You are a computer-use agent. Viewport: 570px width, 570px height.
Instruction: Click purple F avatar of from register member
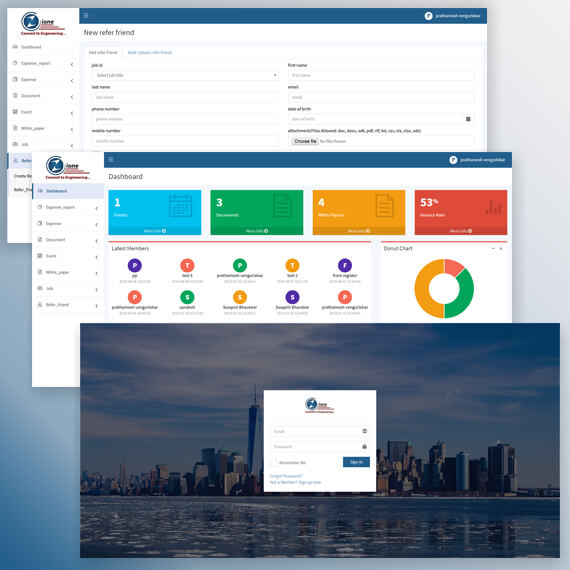point(345,265)
